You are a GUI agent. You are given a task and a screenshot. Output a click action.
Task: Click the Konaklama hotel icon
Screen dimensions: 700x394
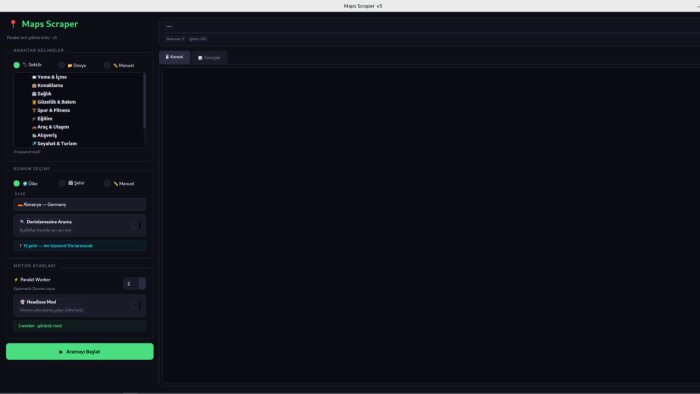[x=34, y=85]
